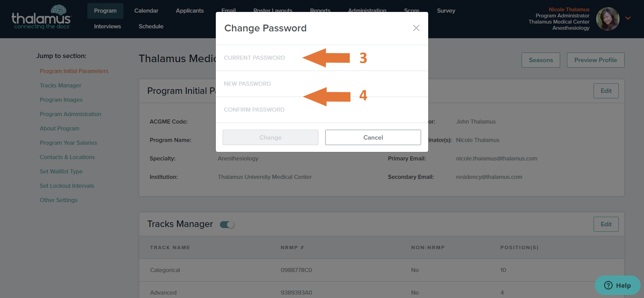The width and height of the screenshot is (644, 298).
Task: Cancel the password change
Action: (x=373, y=137)
